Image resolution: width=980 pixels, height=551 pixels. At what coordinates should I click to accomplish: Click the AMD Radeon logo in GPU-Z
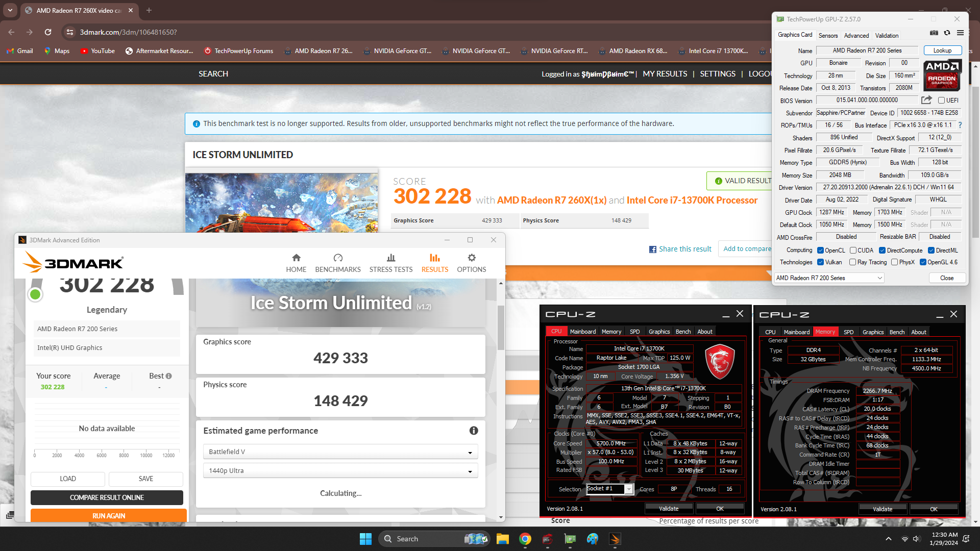point(942,75)
